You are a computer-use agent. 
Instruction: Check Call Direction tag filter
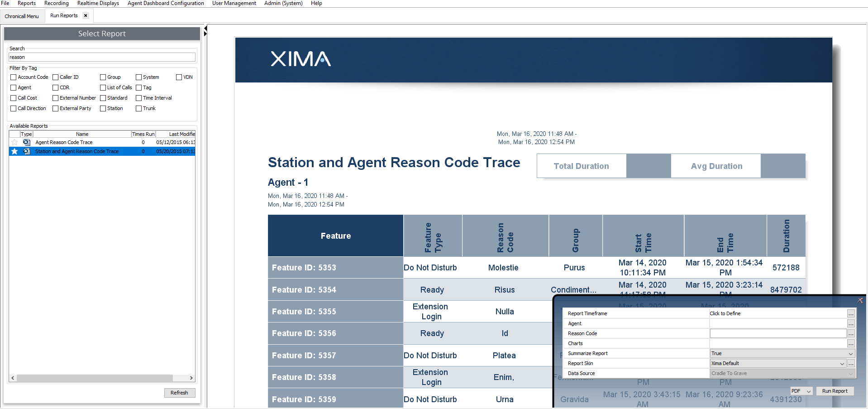14,108
